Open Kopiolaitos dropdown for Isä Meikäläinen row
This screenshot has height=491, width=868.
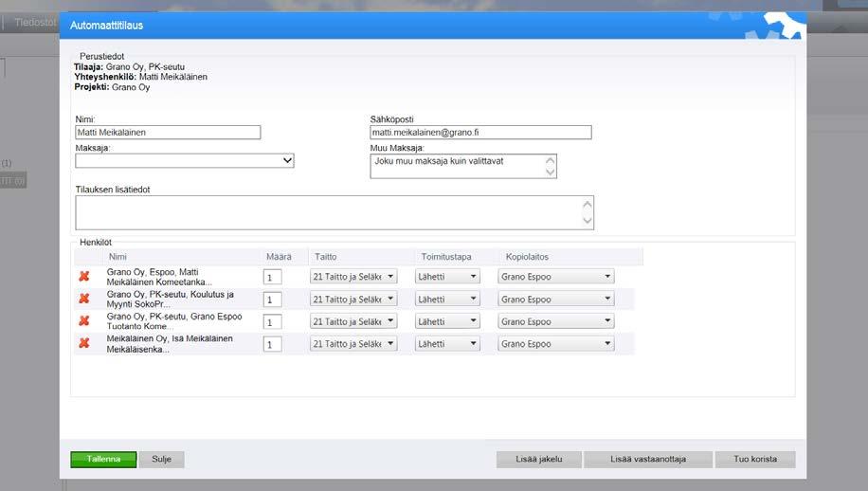(x=556, y=344)
